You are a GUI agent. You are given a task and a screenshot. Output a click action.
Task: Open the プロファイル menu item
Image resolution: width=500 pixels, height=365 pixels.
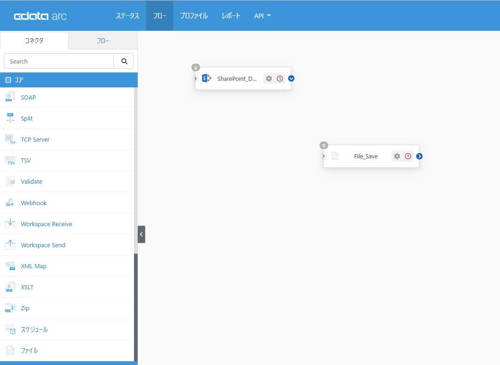[194, 16]
